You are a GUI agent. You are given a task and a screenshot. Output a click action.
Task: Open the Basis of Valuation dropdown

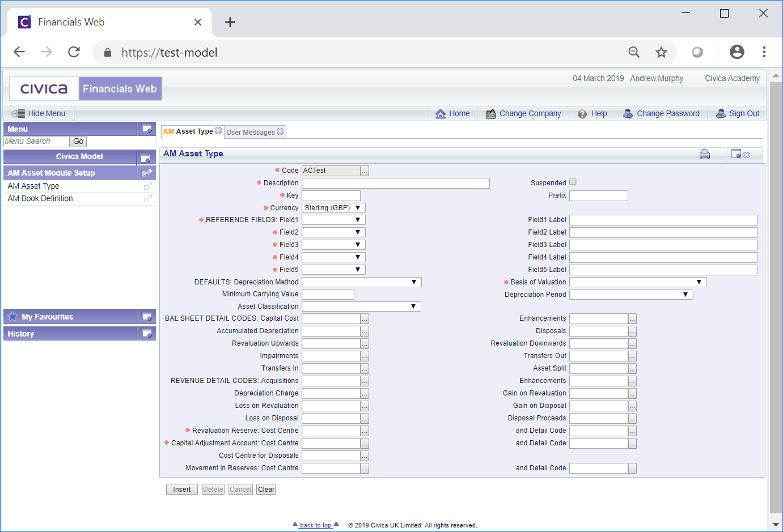coord(638,282)
